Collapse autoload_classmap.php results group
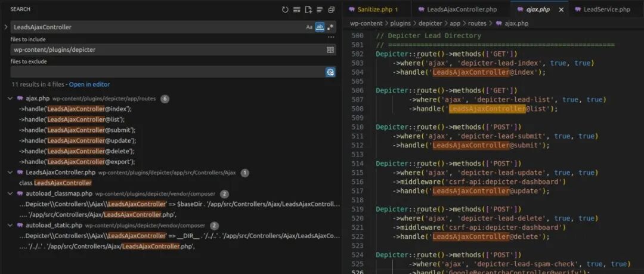Image resolution: width=644 pixels, height=274 pixels. click(10, 194)
